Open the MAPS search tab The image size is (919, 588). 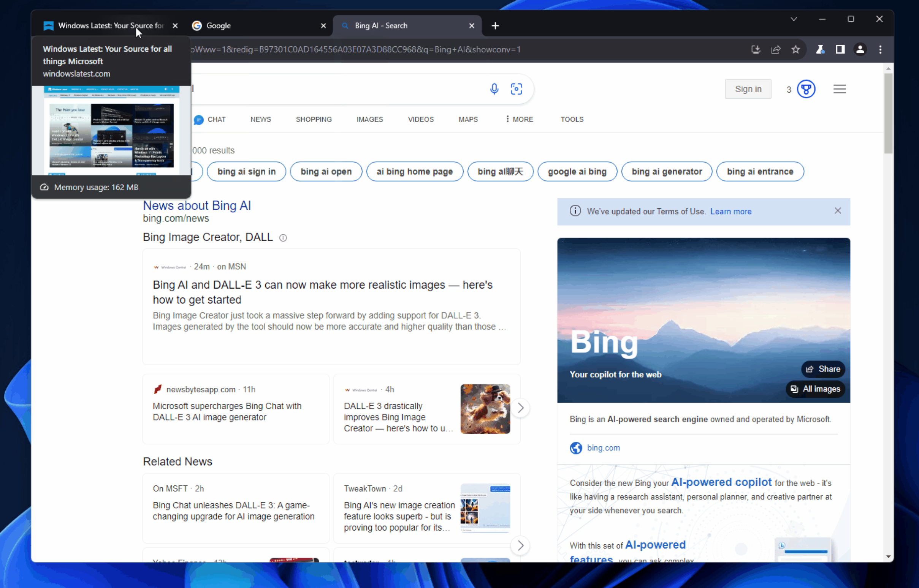pos(468,120)
